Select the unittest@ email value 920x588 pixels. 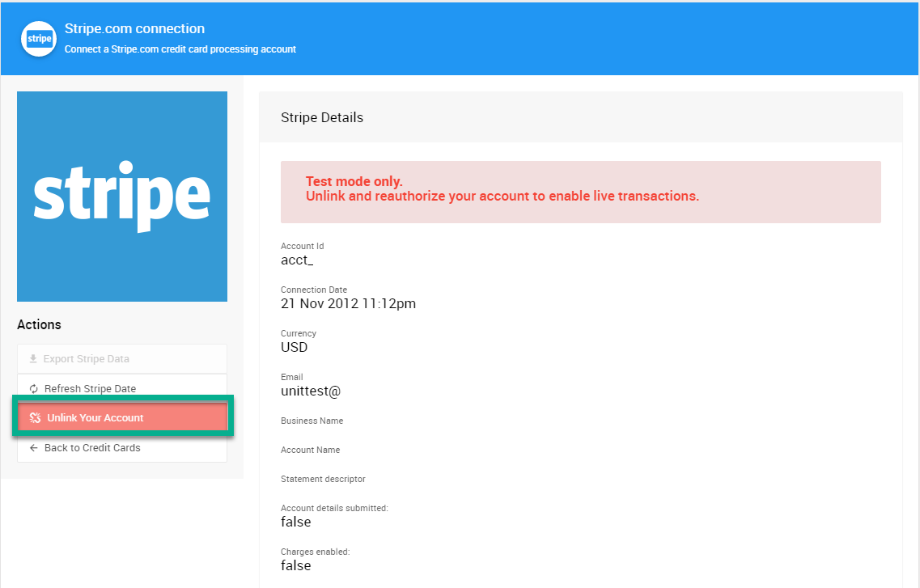311,391
